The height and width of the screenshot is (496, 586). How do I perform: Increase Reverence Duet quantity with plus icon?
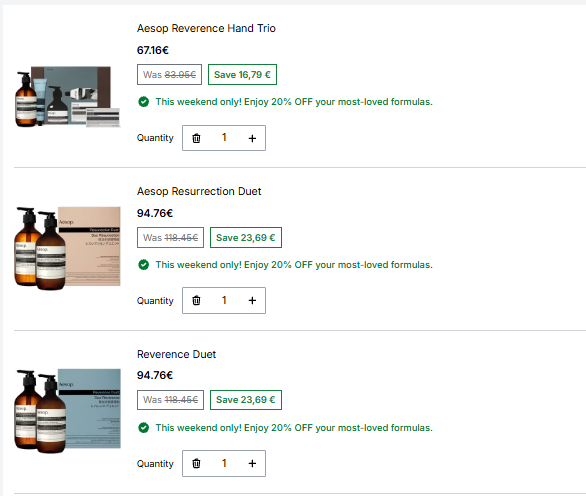252,463
